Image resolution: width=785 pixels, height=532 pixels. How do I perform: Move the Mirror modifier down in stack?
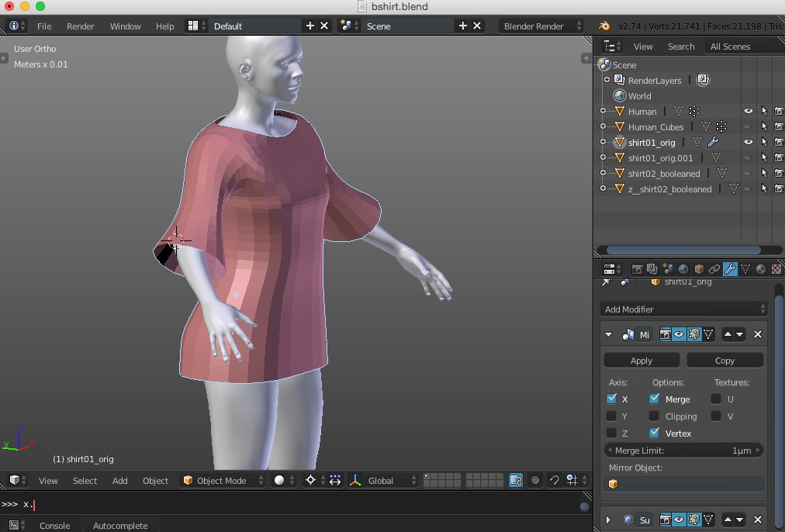[x=740, y=334]
